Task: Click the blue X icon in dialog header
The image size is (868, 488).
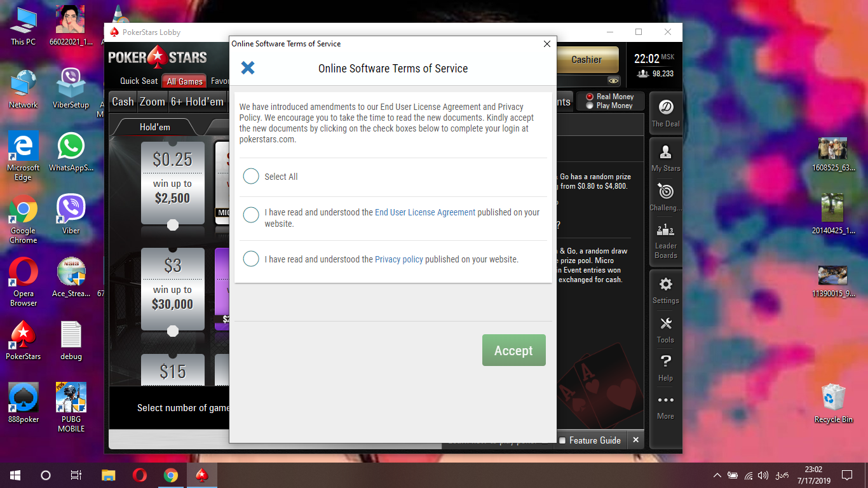Action: click(x=248, y=68)
